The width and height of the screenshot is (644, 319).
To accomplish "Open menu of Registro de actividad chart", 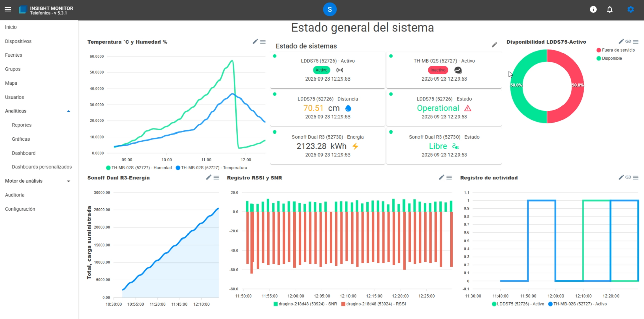I will point(636,178).
